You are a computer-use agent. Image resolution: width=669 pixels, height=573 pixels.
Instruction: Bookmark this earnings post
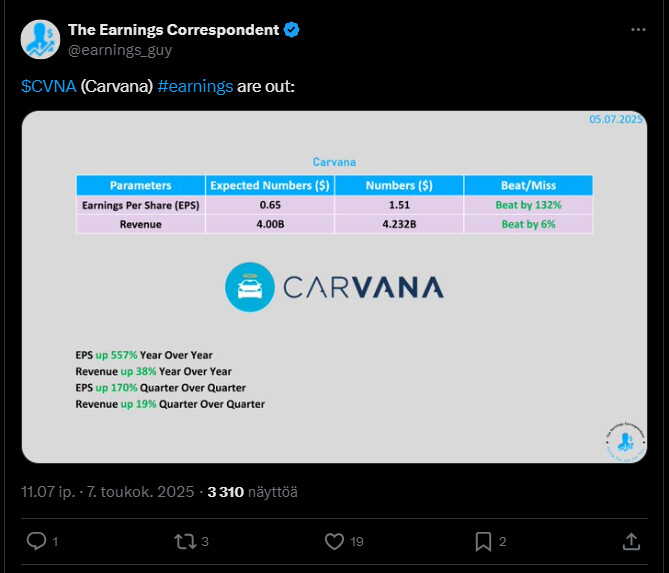[x=483, y=541]
